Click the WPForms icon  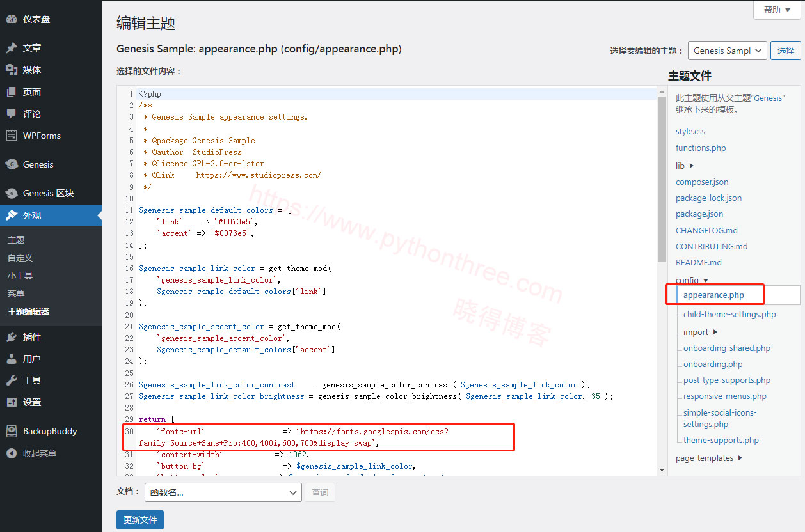click(12, 136)
